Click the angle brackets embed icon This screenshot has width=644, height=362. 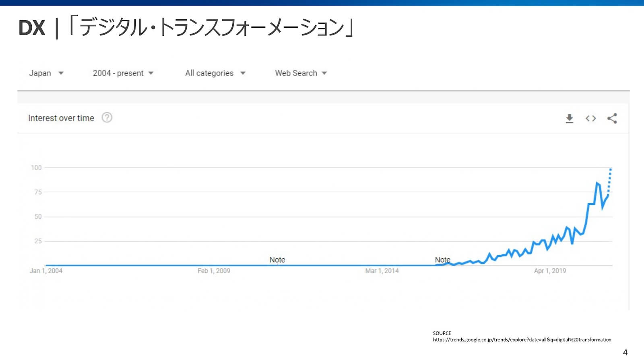(590, 118)
